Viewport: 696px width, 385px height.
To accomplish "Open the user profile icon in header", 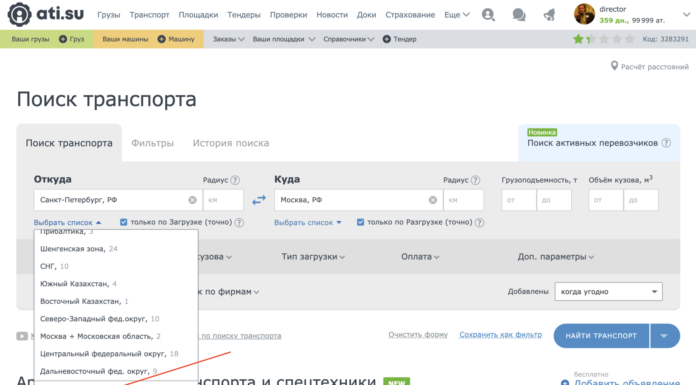I will coord(488,15).
